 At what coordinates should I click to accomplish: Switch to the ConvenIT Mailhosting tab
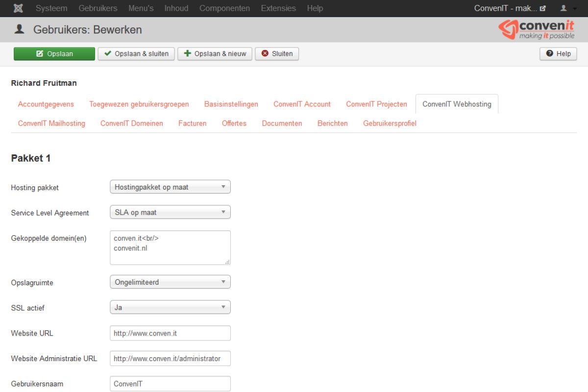[51, 123]
